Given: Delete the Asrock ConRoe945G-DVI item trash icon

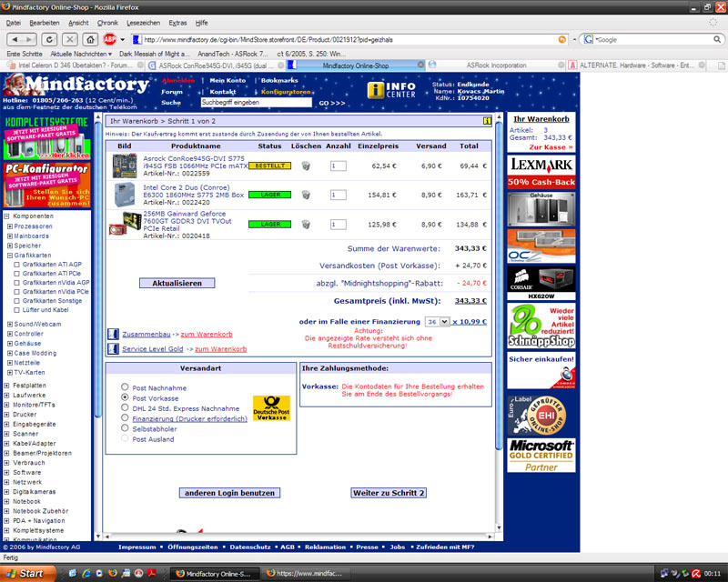Looking at the screenshot, I should tap(306, 166).
